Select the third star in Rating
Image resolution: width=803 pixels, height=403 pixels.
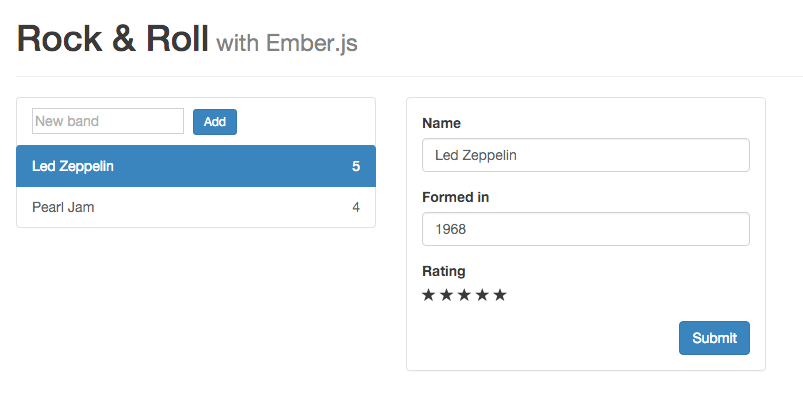465,295
